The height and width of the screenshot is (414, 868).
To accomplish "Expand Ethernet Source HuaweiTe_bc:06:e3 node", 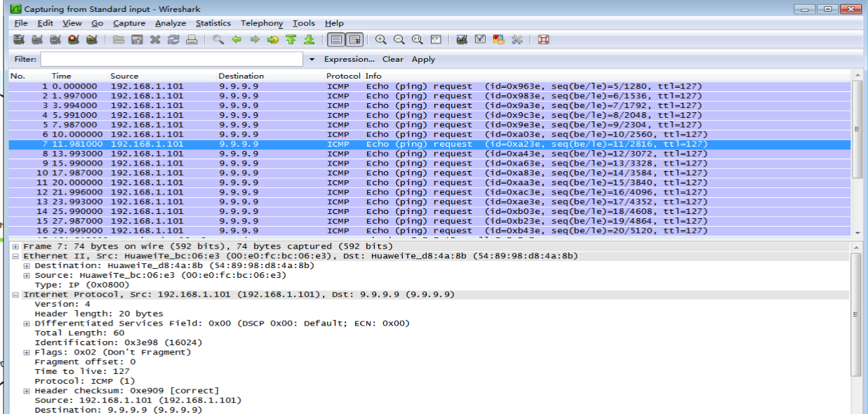I will coord(27,276).
